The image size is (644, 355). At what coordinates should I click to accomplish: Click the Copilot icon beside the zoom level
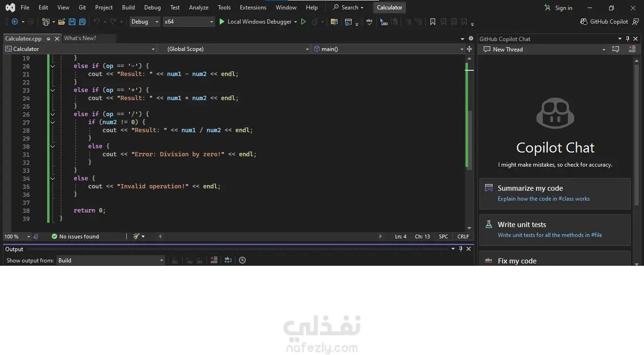coord(36,237)
